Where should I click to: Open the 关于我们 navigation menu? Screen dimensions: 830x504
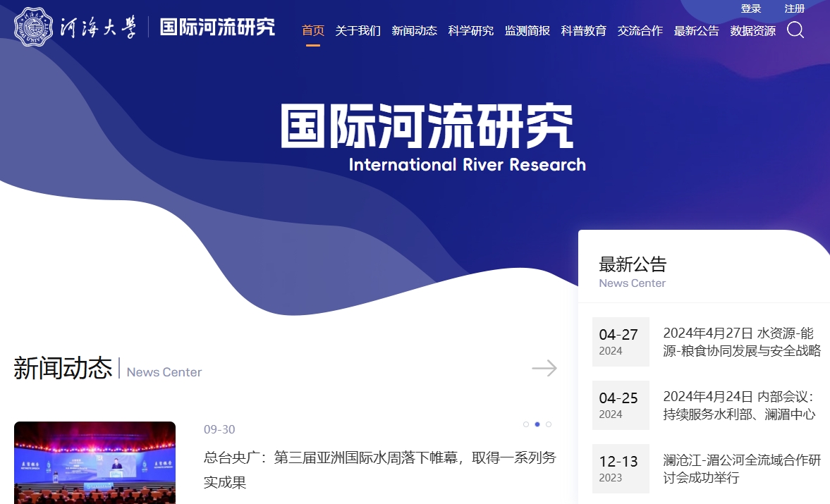[x=358, y=30]
